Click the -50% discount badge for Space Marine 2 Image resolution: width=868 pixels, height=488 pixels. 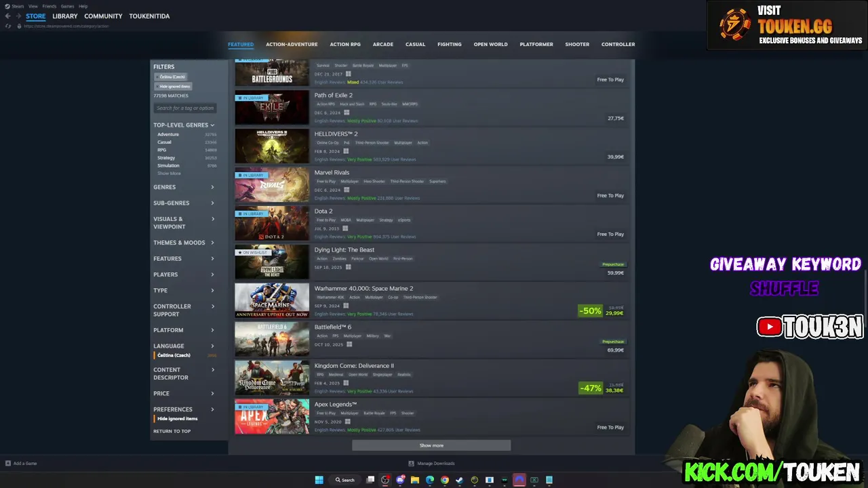click(590, 310)
